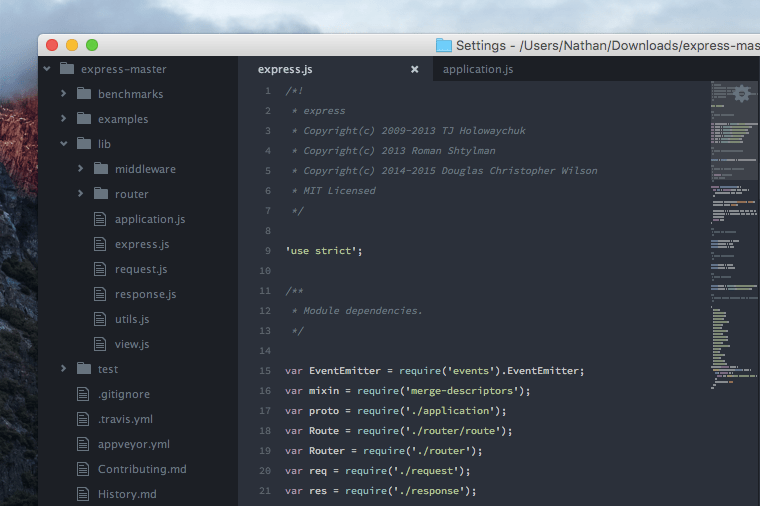Viewport: 760px width, 506px height.
Task: Select the .travis.yml file name
Action: [x=125, y=419]
